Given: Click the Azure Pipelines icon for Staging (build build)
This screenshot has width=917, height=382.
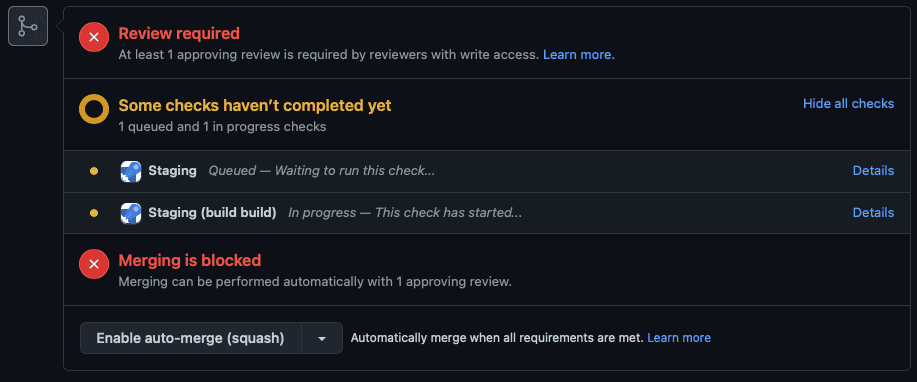Looking at the screenshot, I should pyautogui.click(x=131, y=213).
